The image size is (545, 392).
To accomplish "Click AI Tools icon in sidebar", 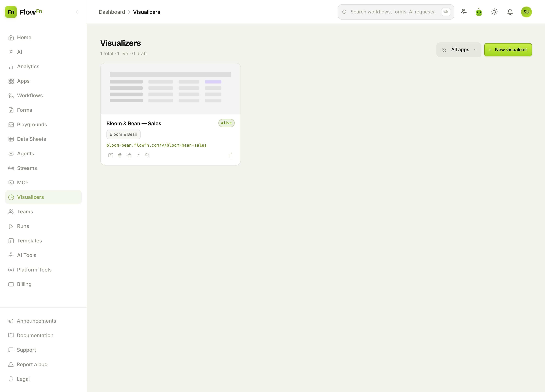I will [11, 255].
